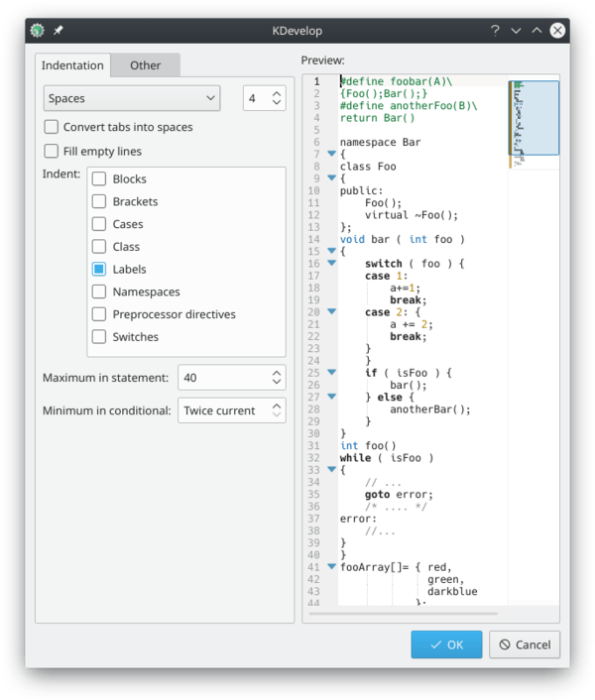Click the 'Preview:' label

pyautogui.click(x=322, y=60)
